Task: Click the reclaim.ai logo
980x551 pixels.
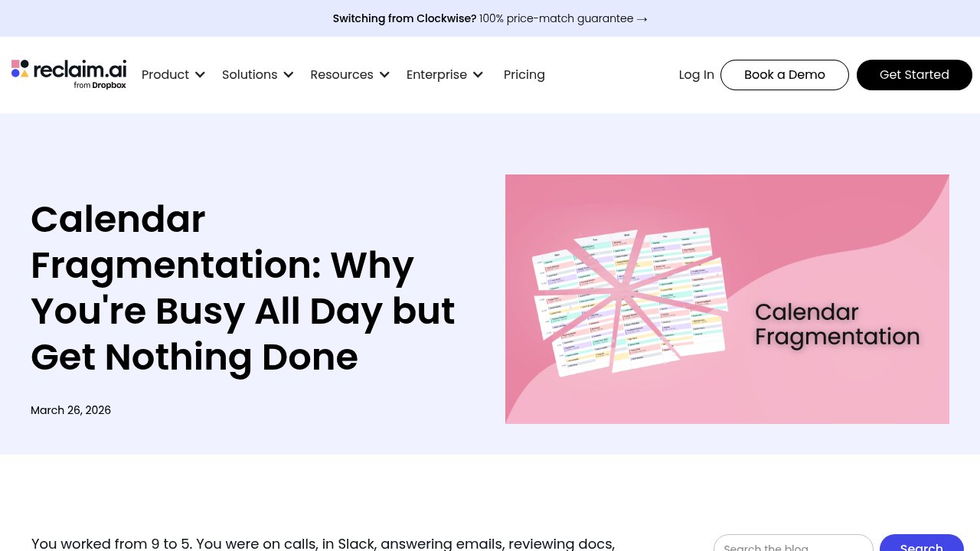Action: coord(69,74)
